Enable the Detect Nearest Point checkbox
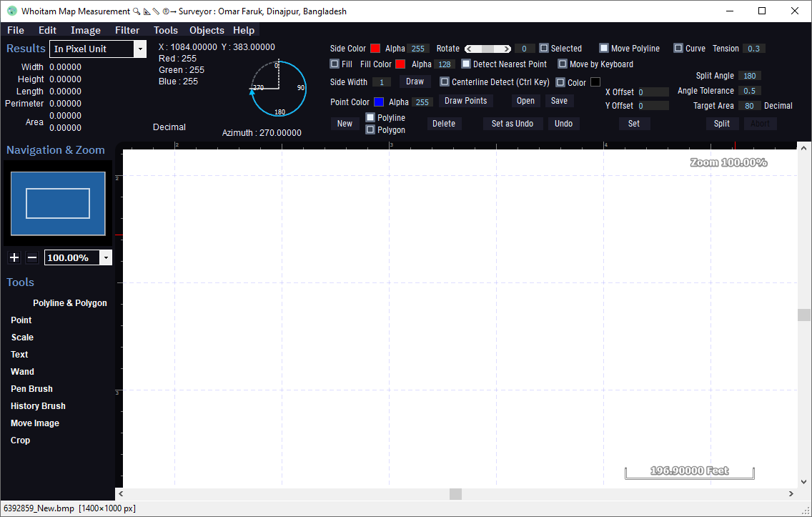Image resolution: width=812 pixels, height=517 pixels. [x=466, y=64]
